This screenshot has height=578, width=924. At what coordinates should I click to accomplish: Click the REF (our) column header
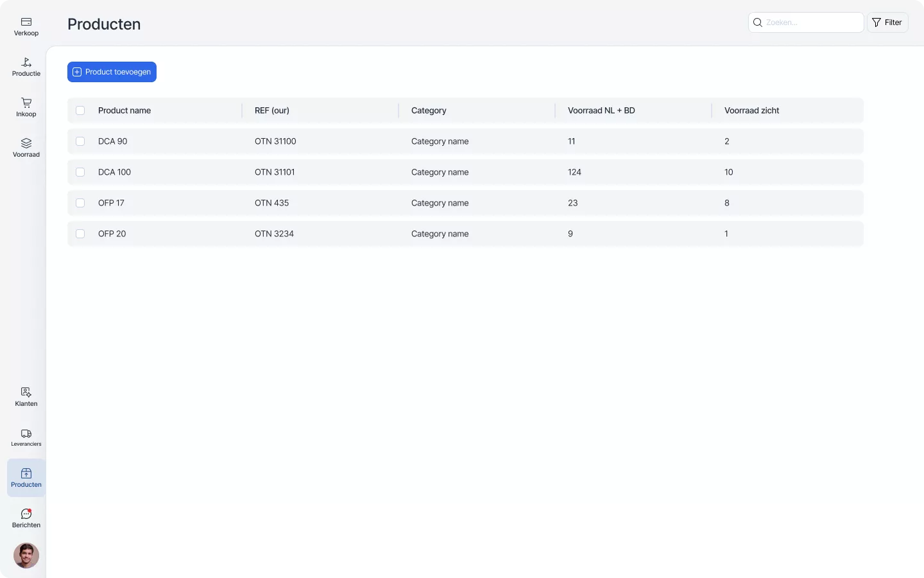point(272,110)
